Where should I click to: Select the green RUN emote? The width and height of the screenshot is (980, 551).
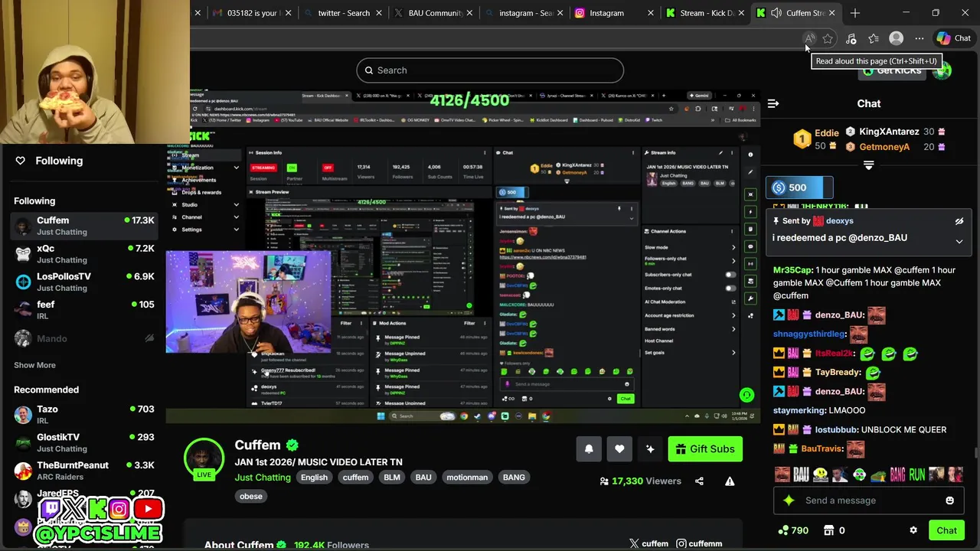(x=917, y=474)
